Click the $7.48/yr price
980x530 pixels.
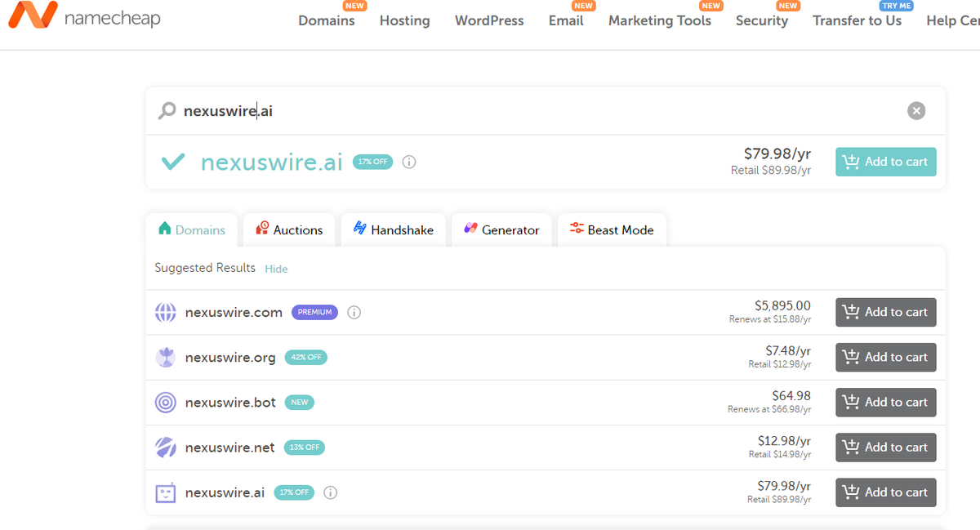tap(788, 350)
